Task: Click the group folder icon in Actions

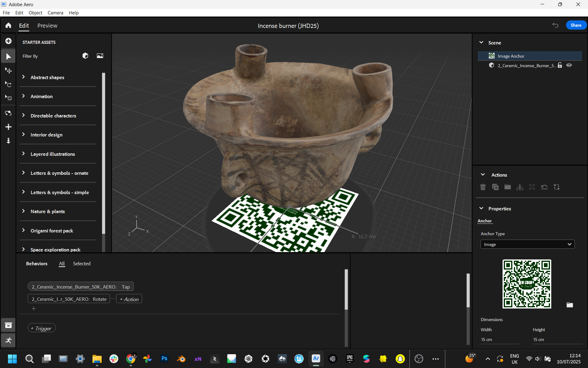Action: tap(507, 187)
